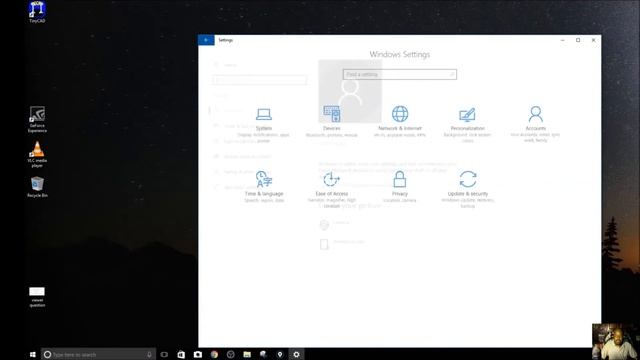The image size is (640, 360).
Task: Open Network & Internet settings
Action: pyautogui.click(x=400, y=121)
